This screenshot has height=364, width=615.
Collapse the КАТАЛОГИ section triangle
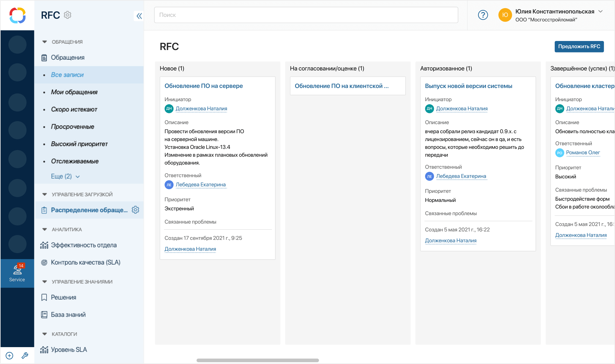pyautogui.click(x=45, y=334)
